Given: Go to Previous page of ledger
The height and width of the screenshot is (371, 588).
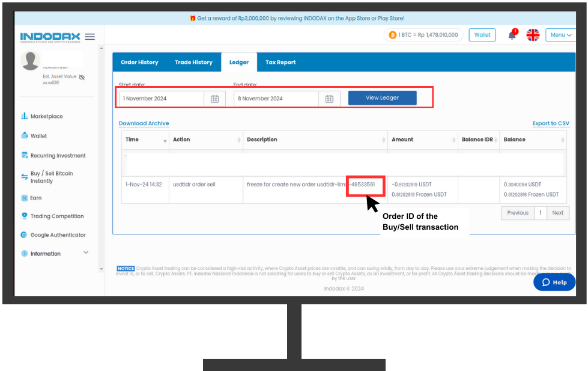Looking at the screenshot, I should click(518, 213).
